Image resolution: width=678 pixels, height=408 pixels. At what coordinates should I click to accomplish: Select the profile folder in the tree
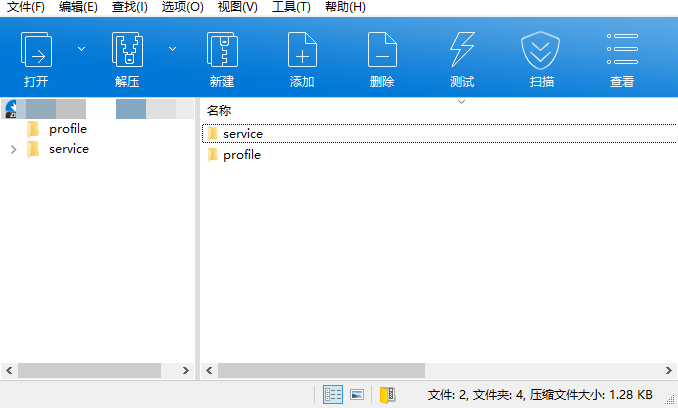point(68,129)
